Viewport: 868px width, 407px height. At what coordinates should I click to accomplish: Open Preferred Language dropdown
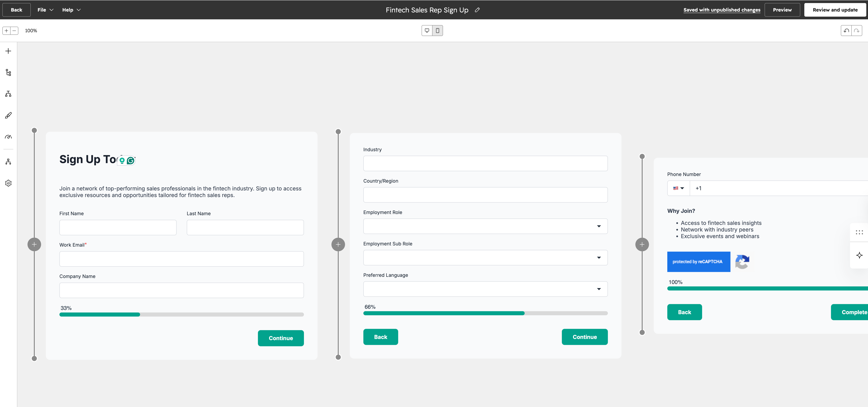pos(485,289)
